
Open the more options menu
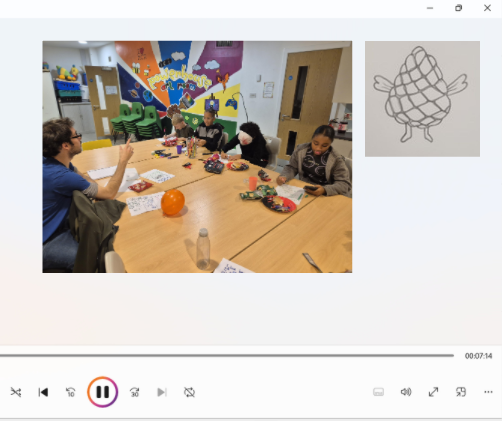click(x=488, y=392)
